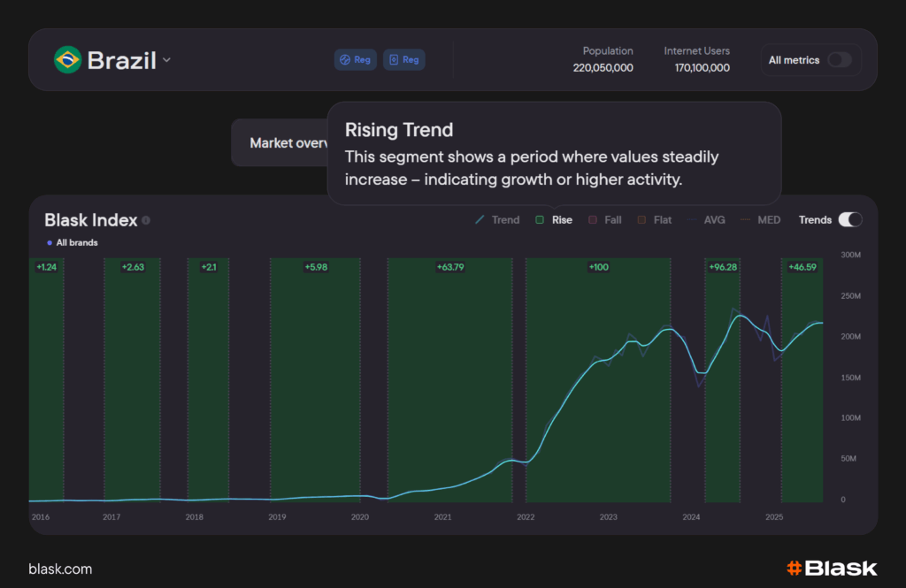Show the MED line in chart
This screenshot has height=588, width=906.
click(x=760, y=220)
